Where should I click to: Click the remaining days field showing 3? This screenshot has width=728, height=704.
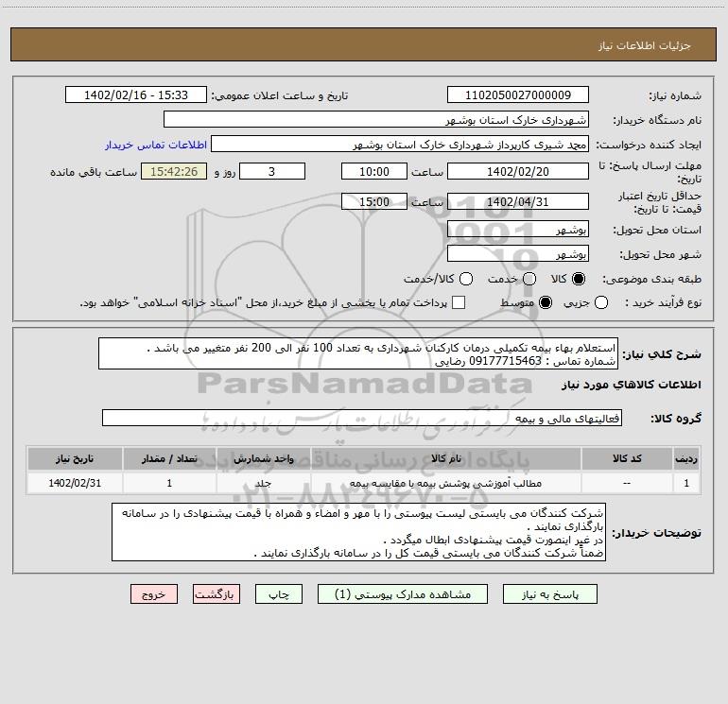[272, 172]
